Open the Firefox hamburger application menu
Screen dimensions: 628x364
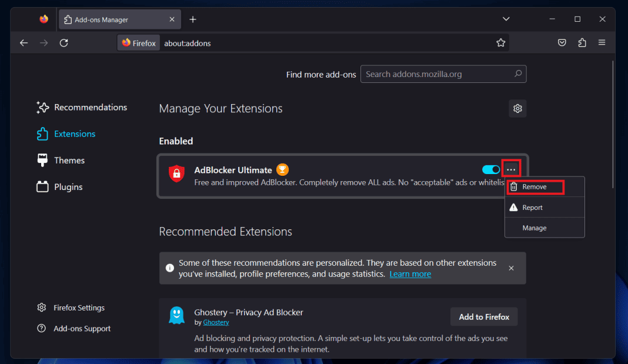(602, 43)
